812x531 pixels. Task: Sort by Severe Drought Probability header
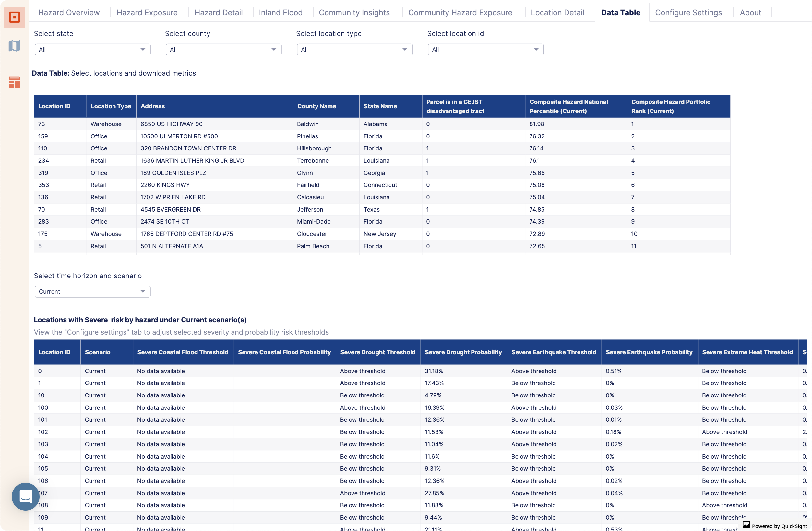[x=464, y=352]
